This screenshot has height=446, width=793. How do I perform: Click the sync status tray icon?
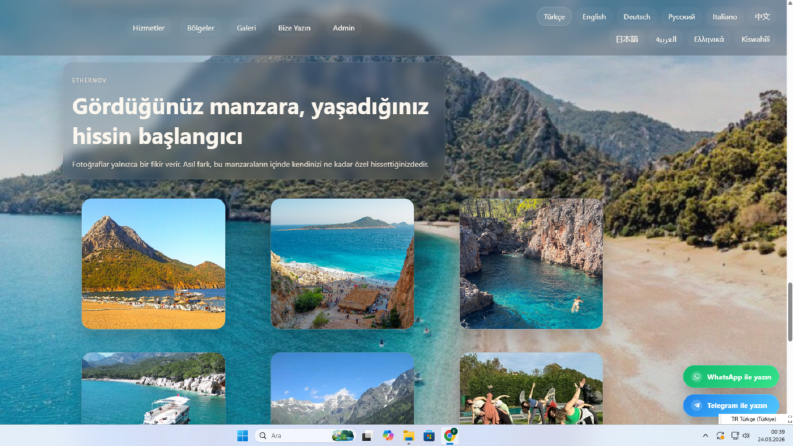(720, 435)
